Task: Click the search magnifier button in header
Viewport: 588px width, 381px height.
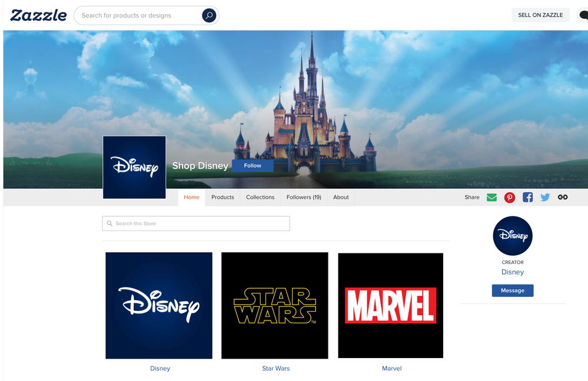Action: tap(209, 15)
